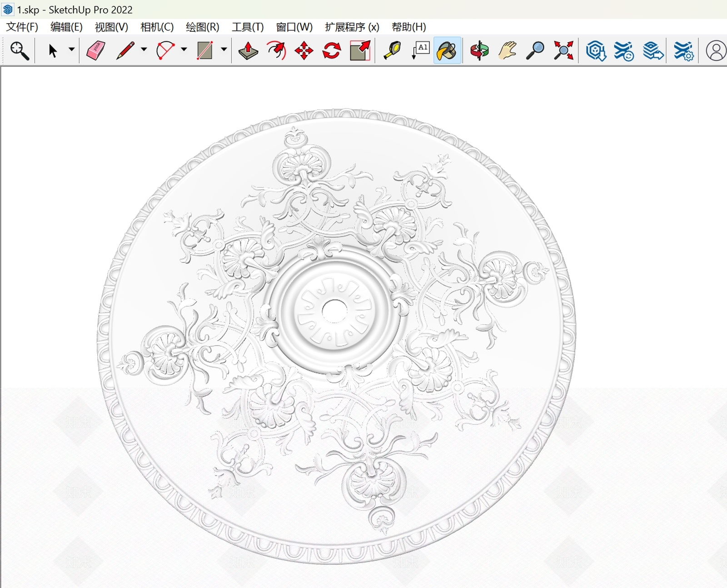
Task: Expand the Line tool dropdown arrow
Action: 144,49
